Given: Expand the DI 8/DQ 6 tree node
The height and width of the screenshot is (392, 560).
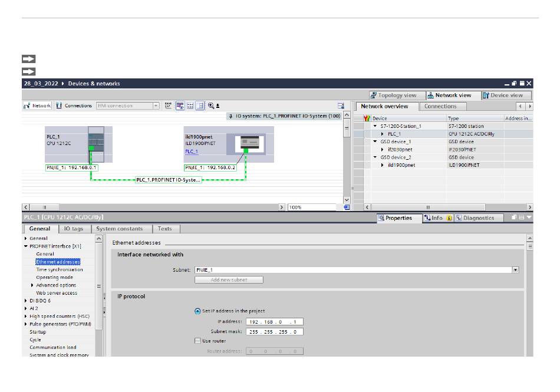Looking at the screenshot, I should tap(26, 301).
